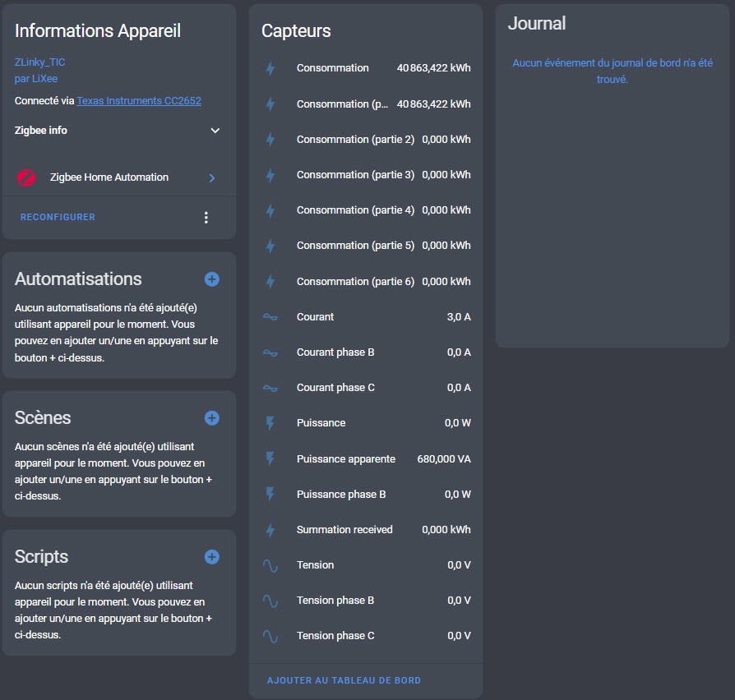Open the Texas Instruments CC2652 link
The image size is (735, 700).
point(139,101)
